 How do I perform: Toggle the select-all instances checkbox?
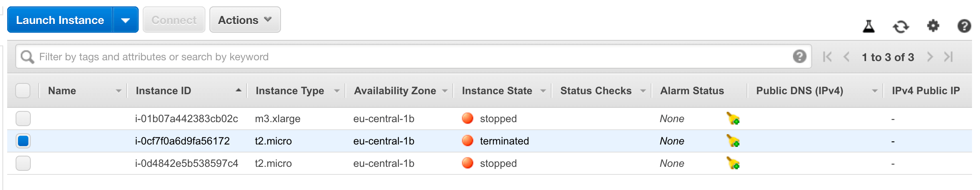[x=23, y=91]
